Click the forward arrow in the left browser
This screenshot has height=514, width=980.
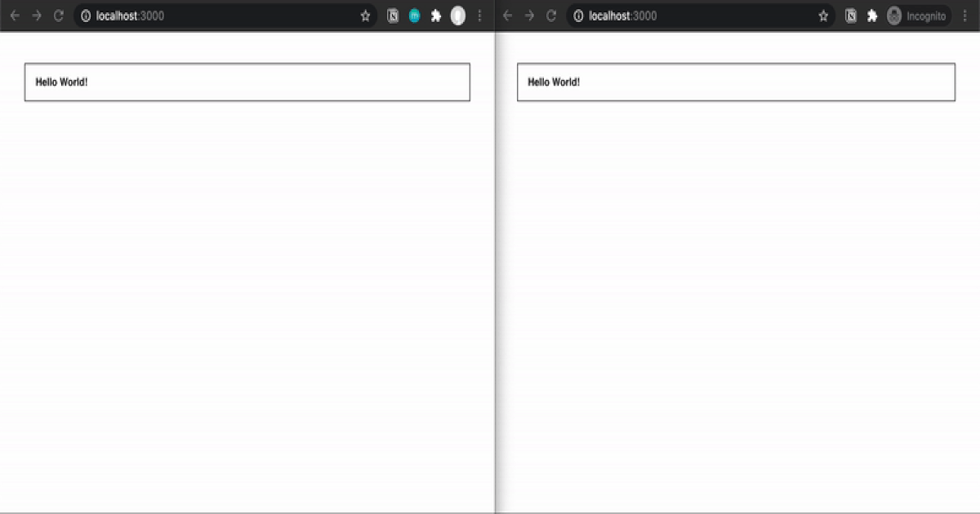click(x=36, y=16)
